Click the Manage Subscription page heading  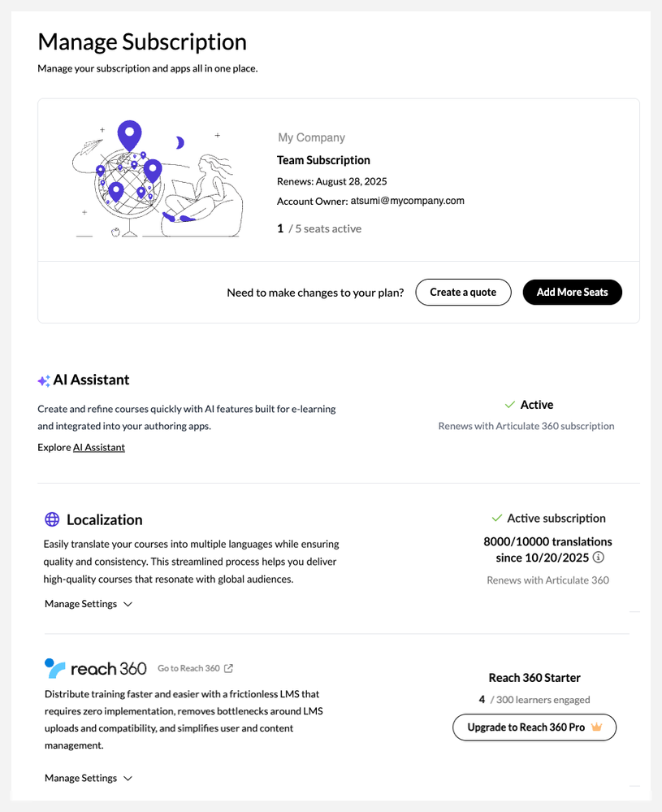(x=142, y=41)
